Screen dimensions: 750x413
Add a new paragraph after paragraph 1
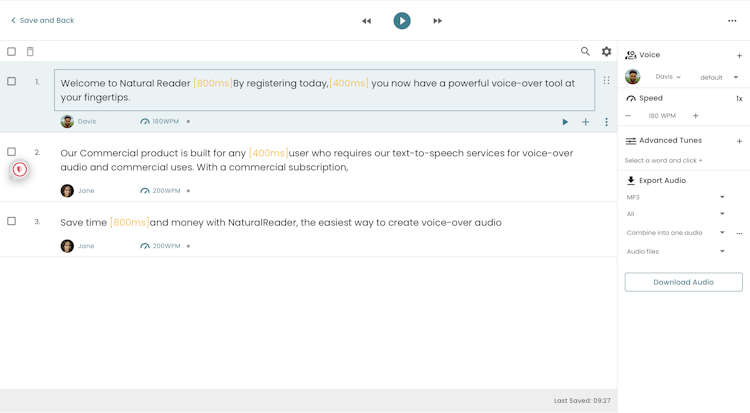(586, 122)
